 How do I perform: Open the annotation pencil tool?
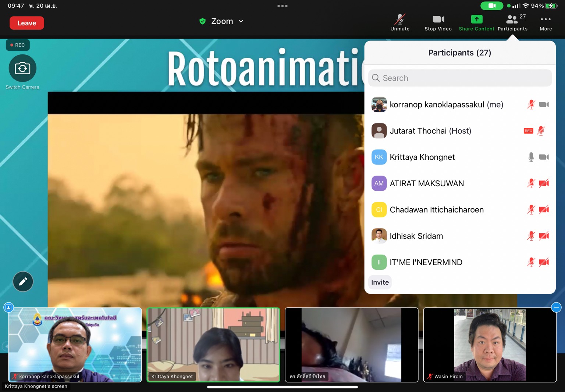click(23, 282)
